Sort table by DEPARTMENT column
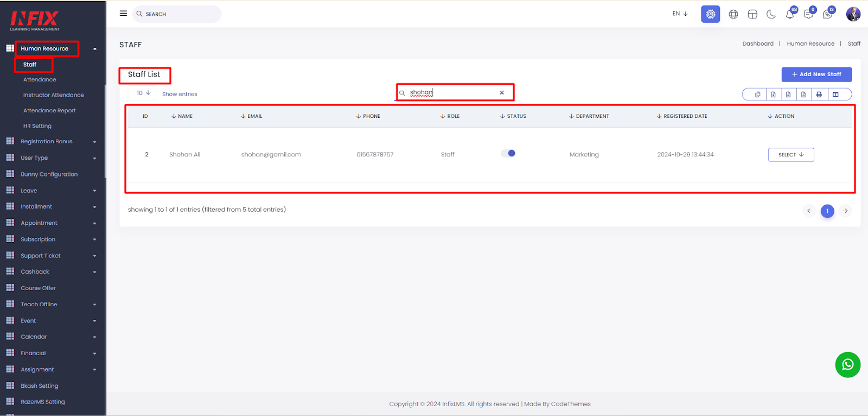 589,116
